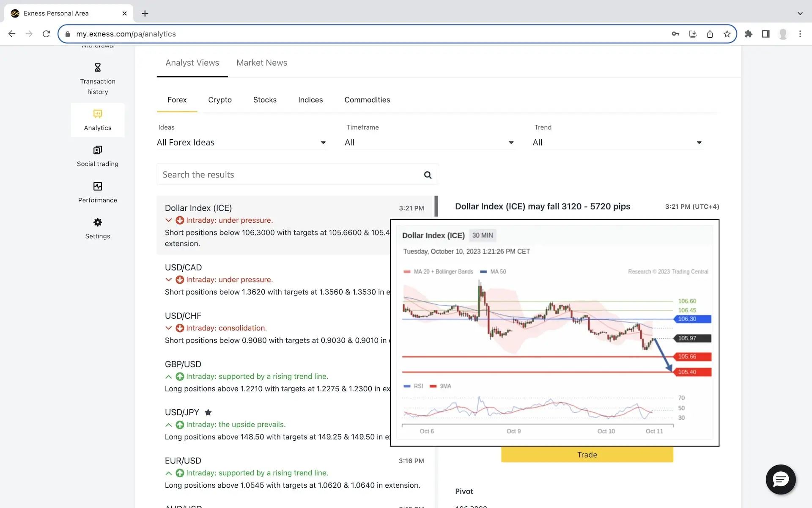Select the Commodities tab
The width and height of the screenshot is (812, 508).
(367, 100)
